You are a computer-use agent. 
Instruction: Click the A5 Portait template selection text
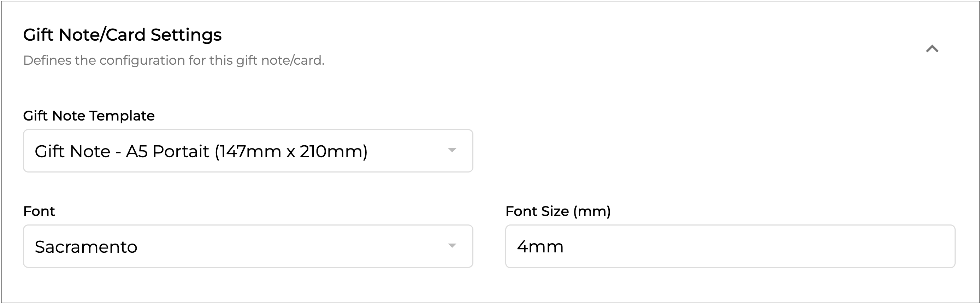[201, 151]
